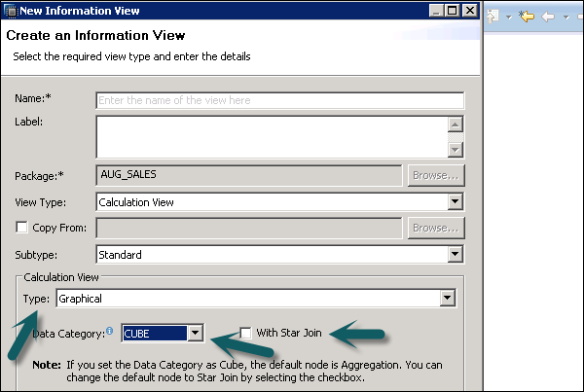Maximize the New Information View dialog
Screen dimensions: 584x392
(452, 11)
